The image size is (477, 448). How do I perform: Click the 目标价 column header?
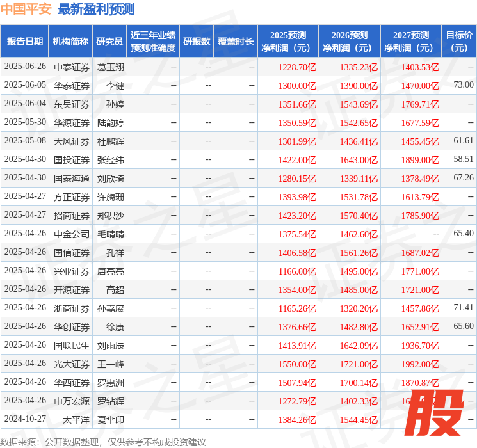[x=459, y=42]
